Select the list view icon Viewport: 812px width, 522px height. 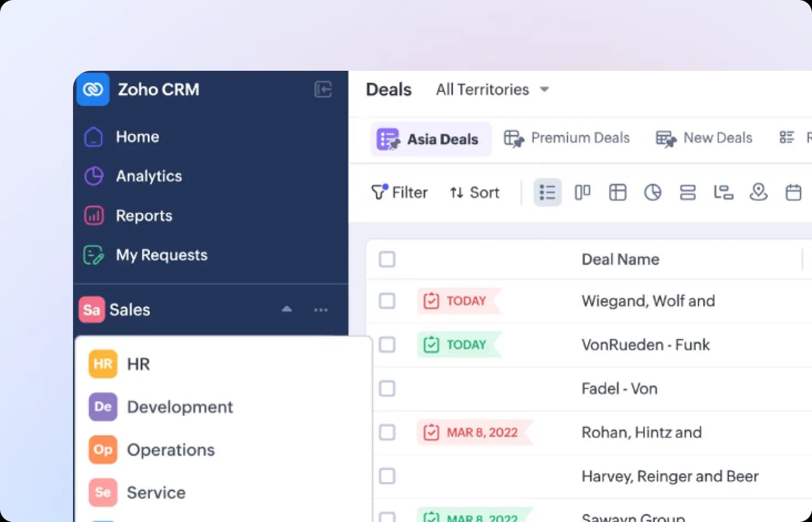pos(548,192)
